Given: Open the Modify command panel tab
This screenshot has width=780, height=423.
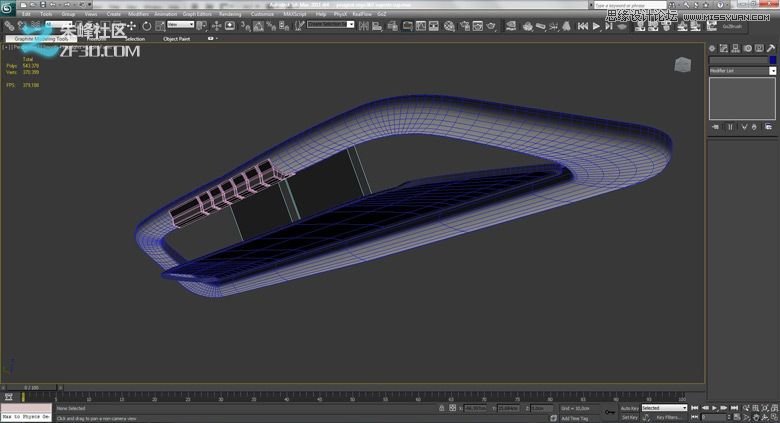Looking at the screenshot, I should coord(722,48).
